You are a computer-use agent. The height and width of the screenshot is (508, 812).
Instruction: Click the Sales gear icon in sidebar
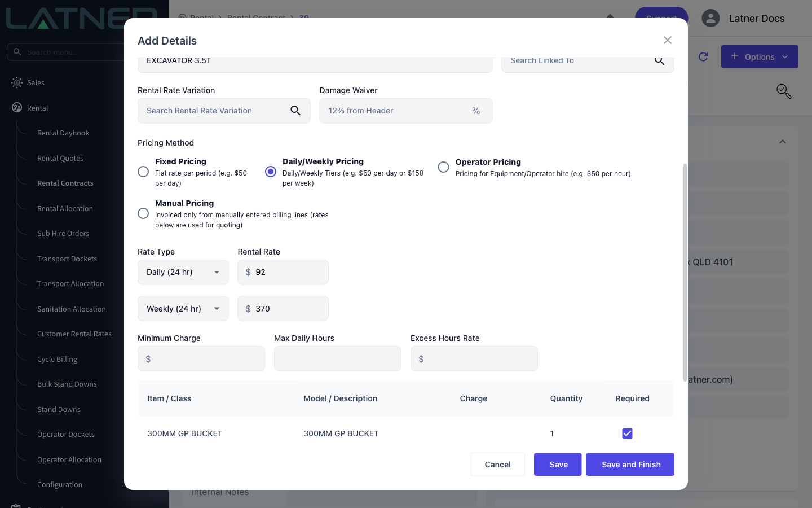coord(17,82)
